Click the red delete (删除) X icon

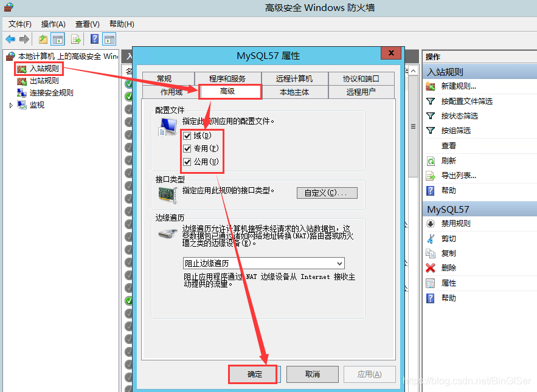(x=431, y=268)
